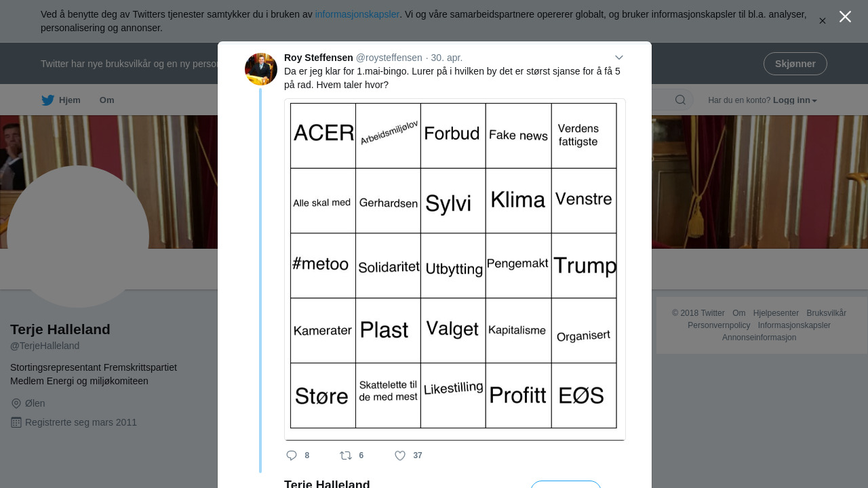Click the search magnifier icon
Image resolution: width=868 pixels, height=488 pixels.
[x=680, y=100]
